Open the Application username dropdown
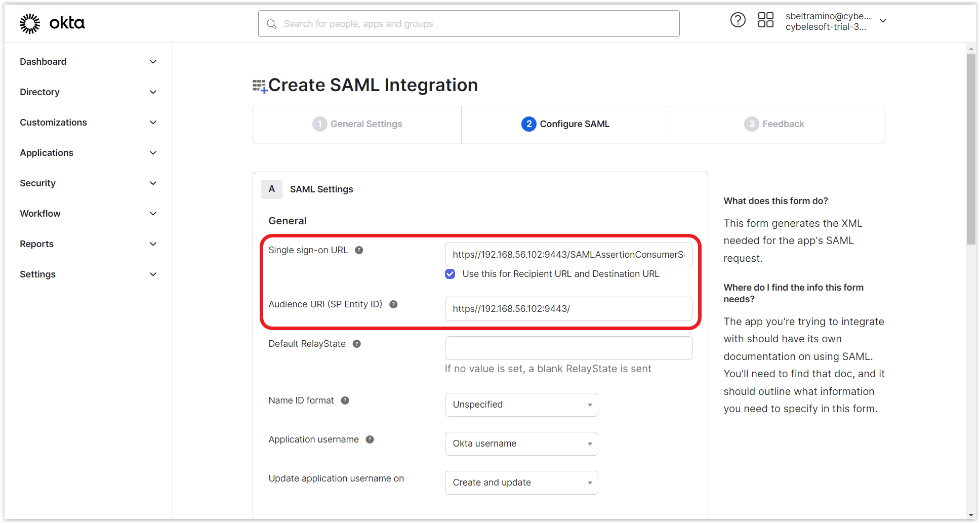Image resolution: width=980 pixels, height=523 pixels. 521,444
